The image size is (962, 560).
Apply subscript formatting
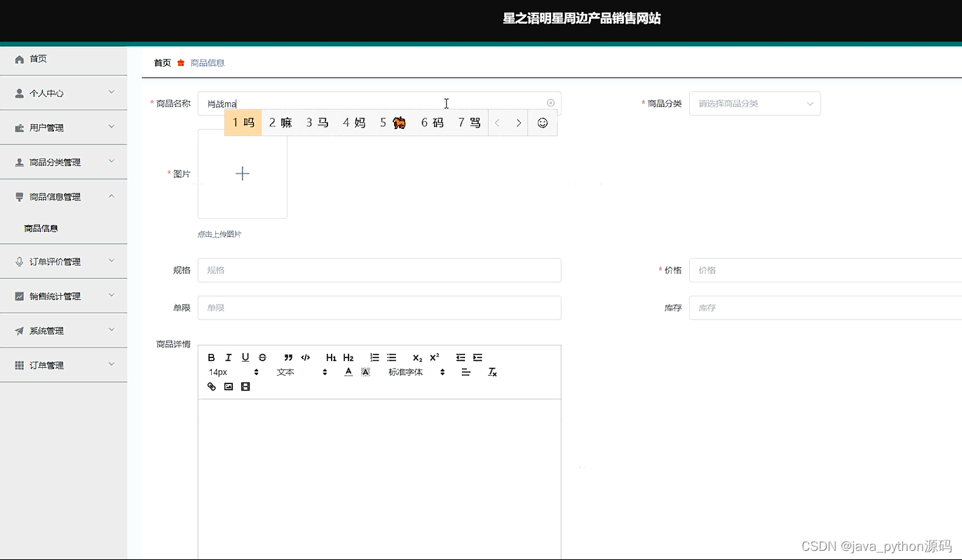point(418,357)
